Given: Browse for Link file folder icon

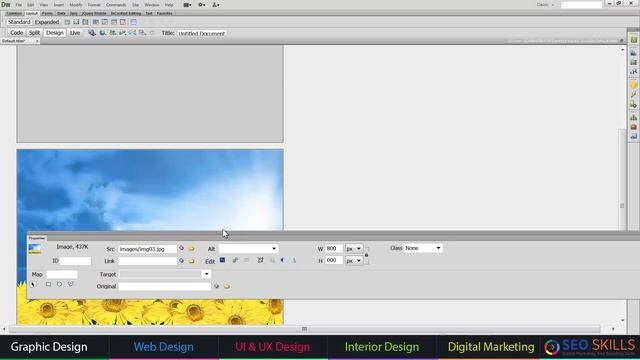Looking at the screenshot, I should [191, 261].
